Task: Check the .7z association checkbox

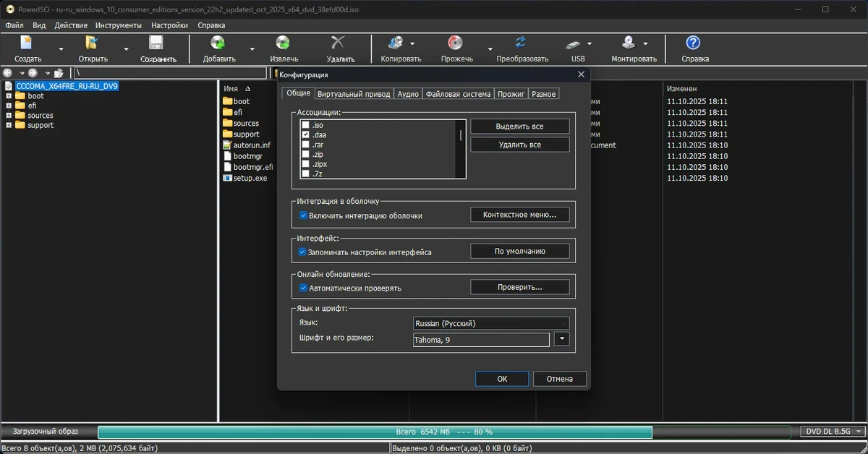Action: point(305,174)
